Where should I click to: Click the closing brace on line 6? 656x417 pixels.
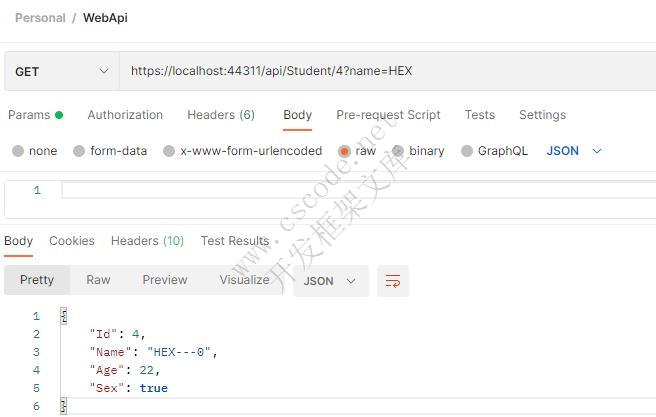tap(64, 406)
